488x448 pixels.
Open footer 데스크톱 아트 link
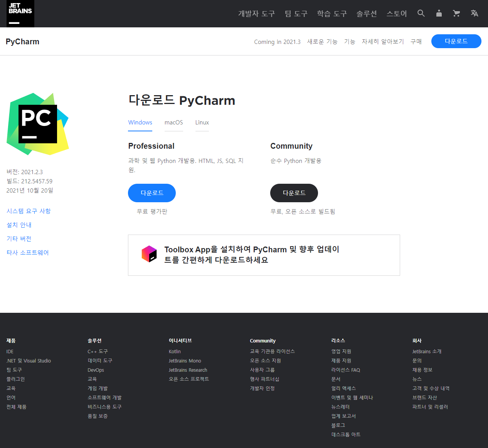pos(346,435)
